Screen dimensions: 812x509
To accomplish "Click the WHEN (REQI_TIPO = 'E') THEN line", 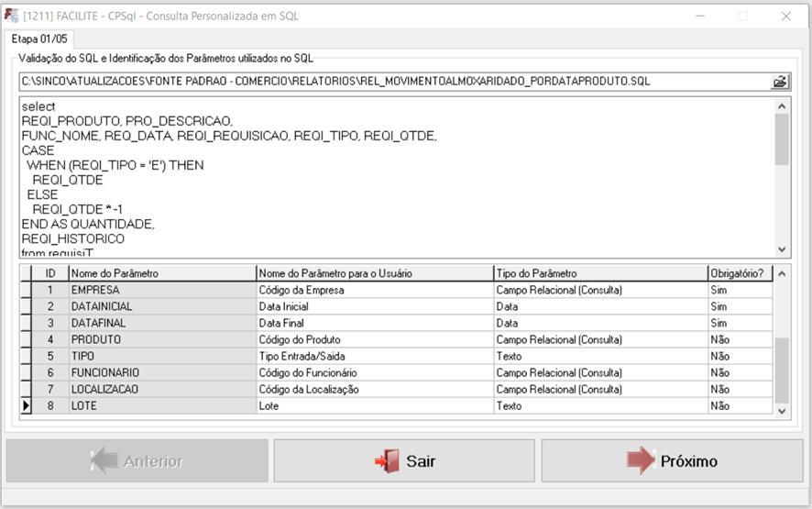I will [x=115, y=165].
